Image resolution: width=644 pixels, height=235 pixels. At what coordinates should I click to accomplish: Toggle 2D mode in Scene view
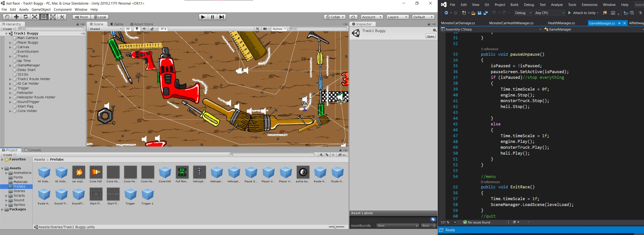(128, 29)
